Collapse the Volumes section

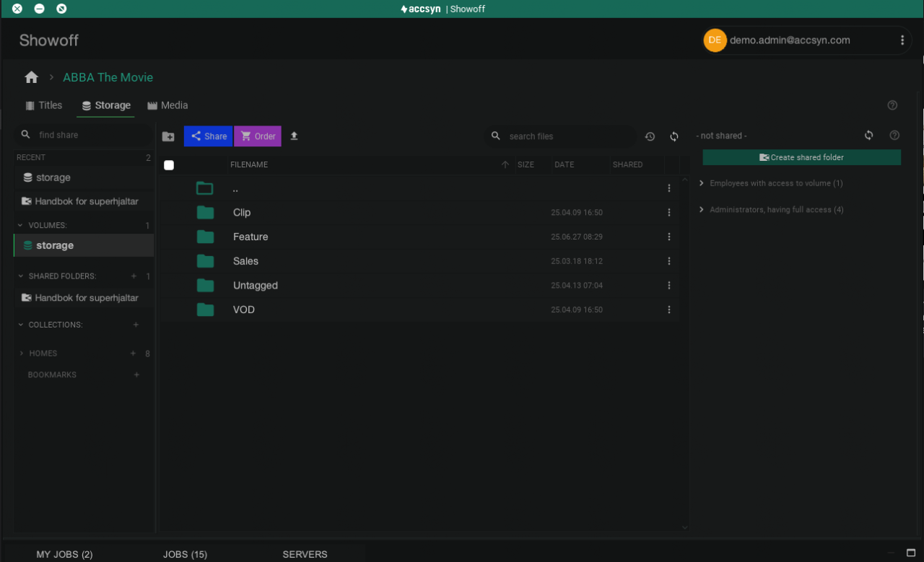click(x=21, y=225)
